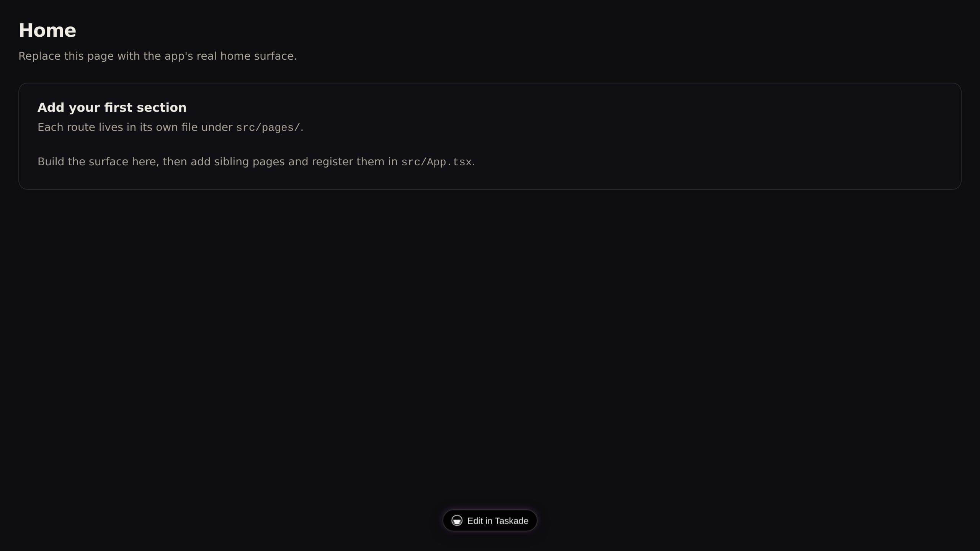Click the Taskade logo icon in bottom pill
The width and height of the screenshot is (980, 551).
[x=457, y=520]
